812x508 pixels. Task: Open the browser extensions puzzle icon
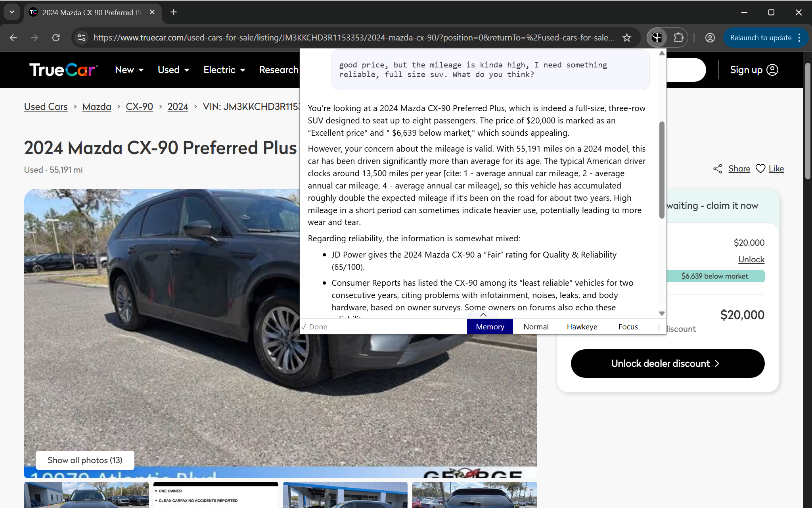[679, 38]
